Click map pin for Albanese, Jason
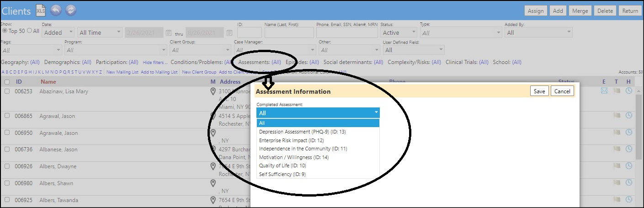Image resolution: width=644 pixels, height=208 pixels. coord(213,149)
